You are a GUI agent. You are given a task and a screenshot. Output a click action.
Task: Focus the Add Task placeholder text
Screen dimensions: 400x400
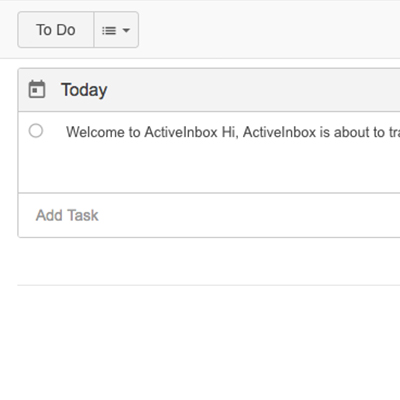click(x=67, y=215)
